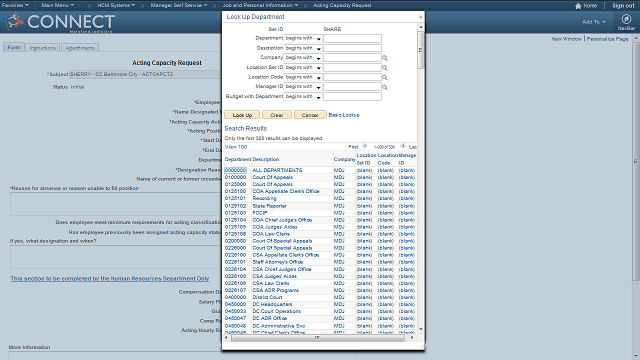
Task: Open Location Code operator dropdown
Action: [303, 77]
